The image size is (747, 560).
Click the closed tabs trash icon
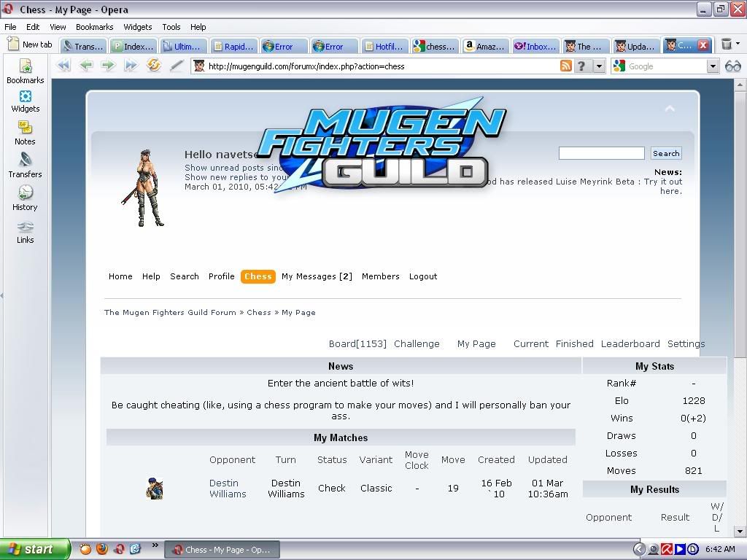pos(727,45)
